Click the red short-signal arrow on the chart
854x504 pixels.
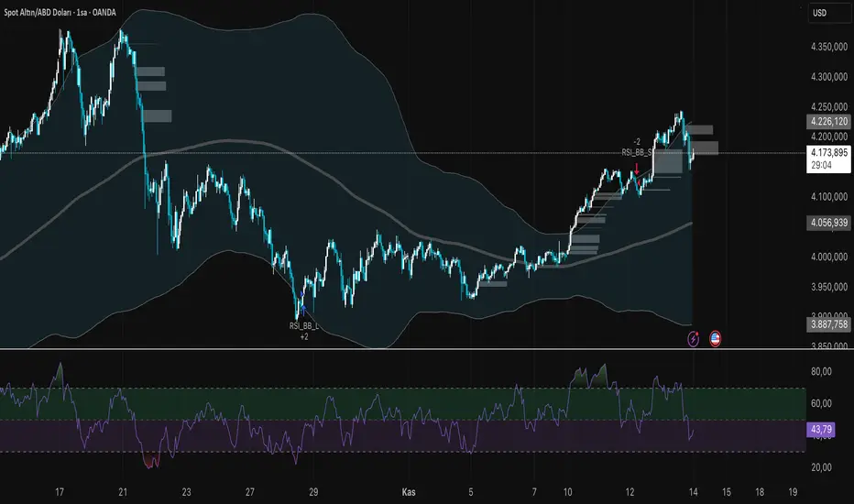point(637,168)
